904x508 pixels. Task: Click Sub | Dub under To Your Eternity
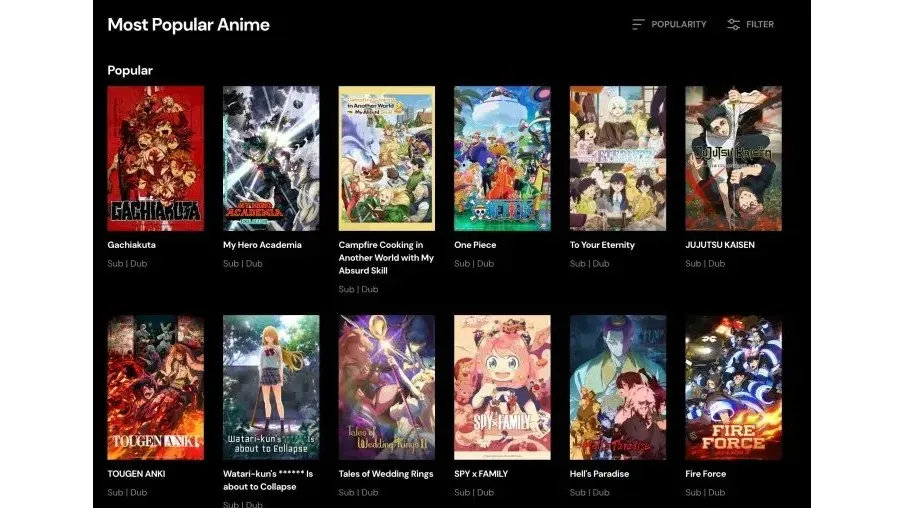click(590, 264)
